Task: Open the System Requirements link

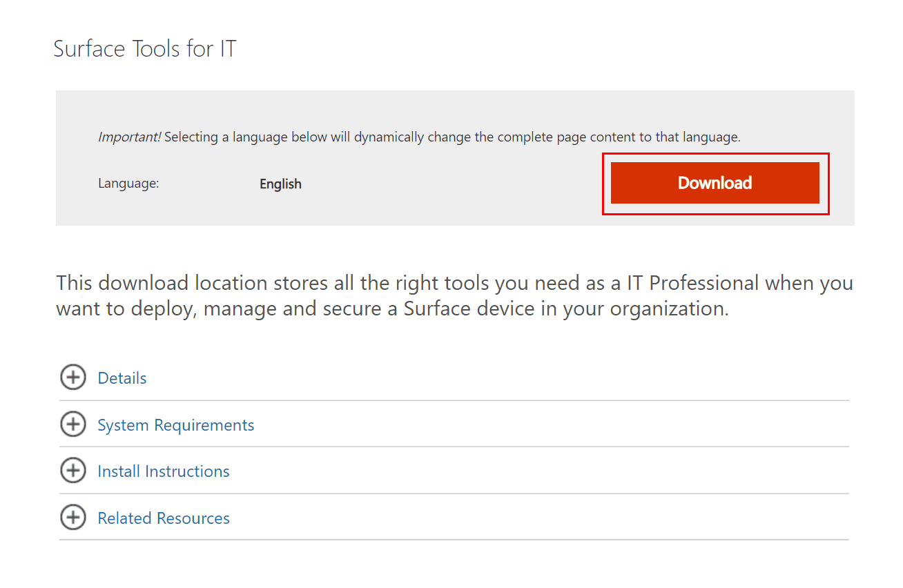Action: click(176, 425)
